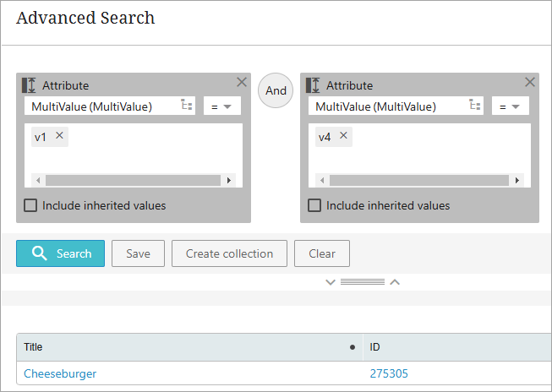This screenshot has height=392, width=552.
Task: Collapse the search panel with up chevron
Action: pos(394,282)
